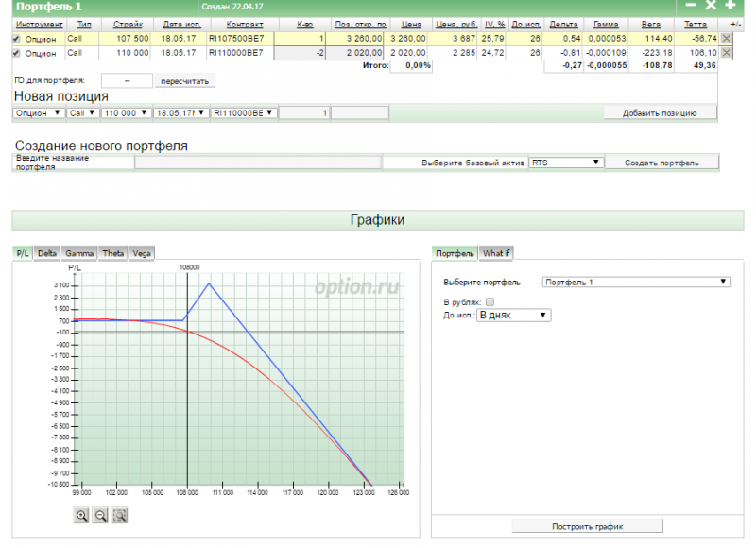The width and height of the screenshot is (756, 548).
Task: Sort by the 'Гамма' column header
Action: [606, 25]
